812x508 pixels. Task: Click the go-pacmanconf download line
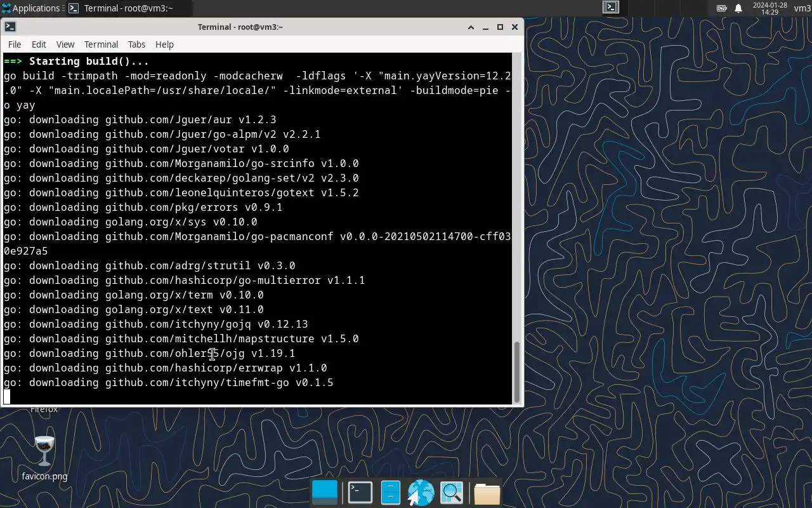tap(257, 243)
